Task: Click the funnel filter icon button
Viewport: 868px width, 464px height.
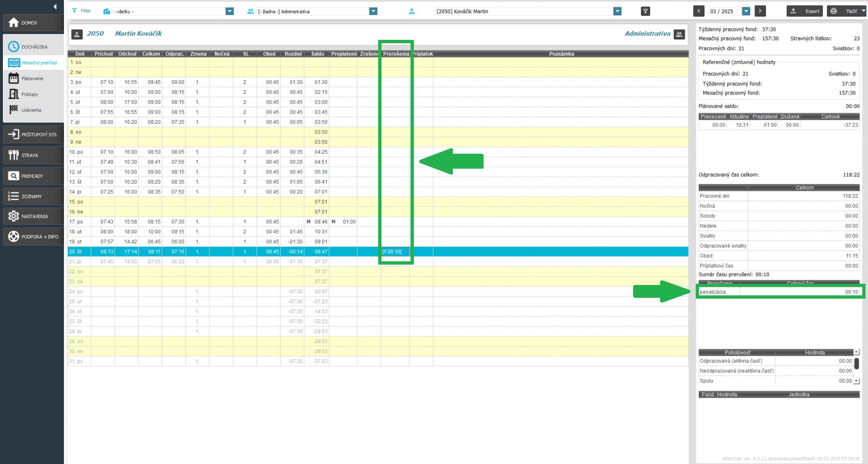Action: [x=645, y=11]
